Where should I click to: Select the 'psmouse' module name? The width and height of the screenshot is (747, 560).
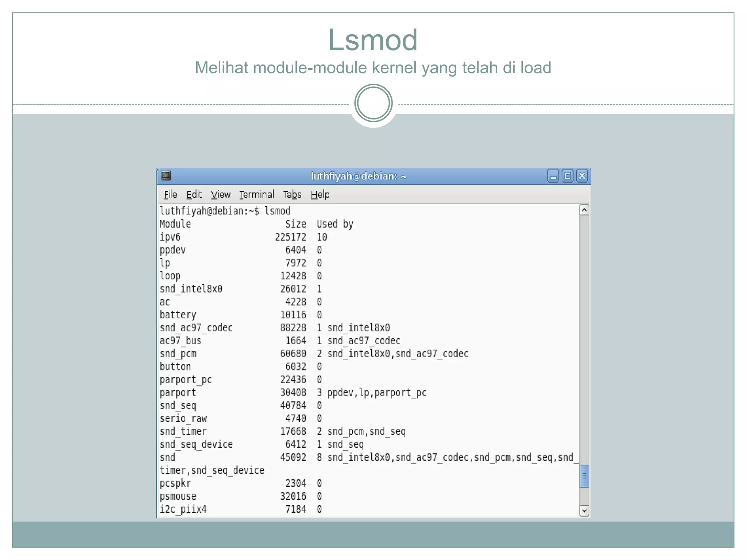(x=178, y=497)
